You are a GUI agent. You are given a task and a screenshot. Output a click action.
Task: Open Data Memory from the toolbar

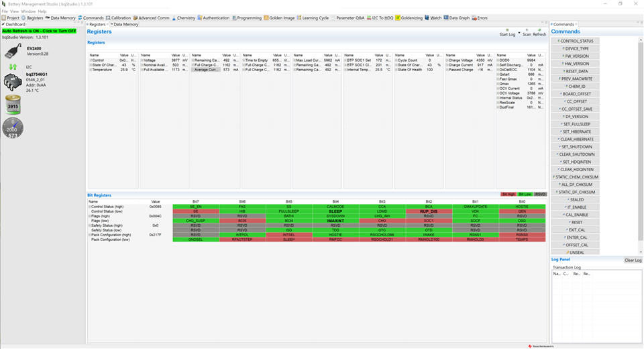pyautogui.click(x=60, y=18)
